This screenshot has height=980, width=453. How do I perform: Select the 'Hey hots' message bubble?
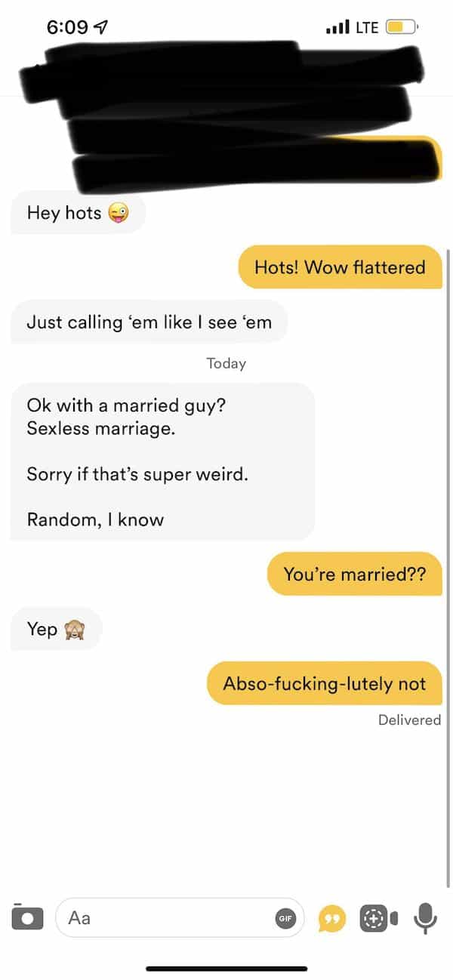pyautogui.click(x=78, y=213)
